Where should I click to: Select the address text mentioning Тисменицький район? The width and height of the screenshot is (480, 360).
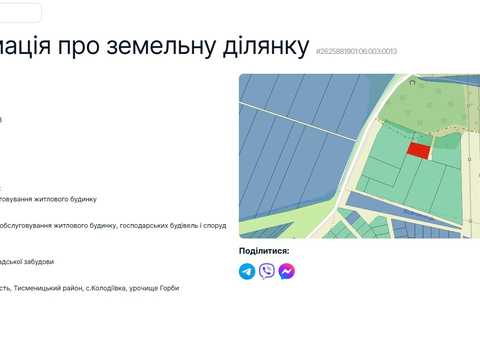(x=90, y=288)
